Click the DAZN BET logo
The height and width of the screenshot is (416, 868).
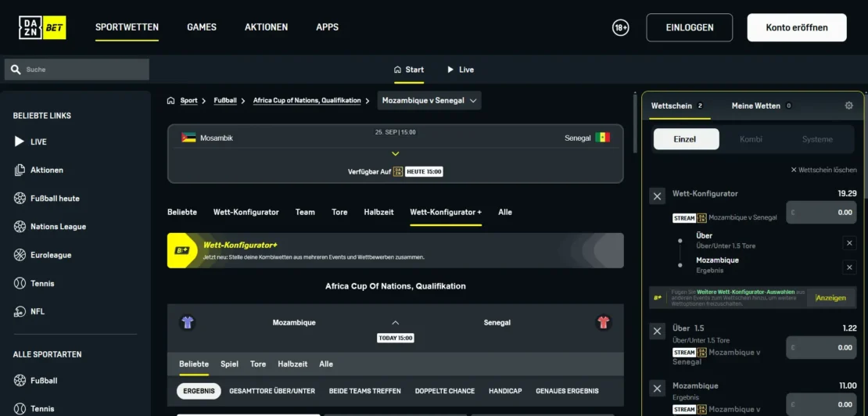[42, 27]
